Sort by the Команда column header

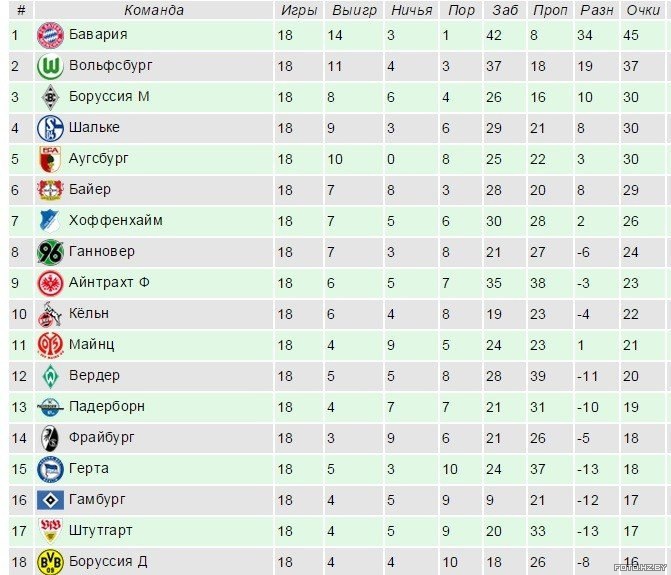click(154, 10)
